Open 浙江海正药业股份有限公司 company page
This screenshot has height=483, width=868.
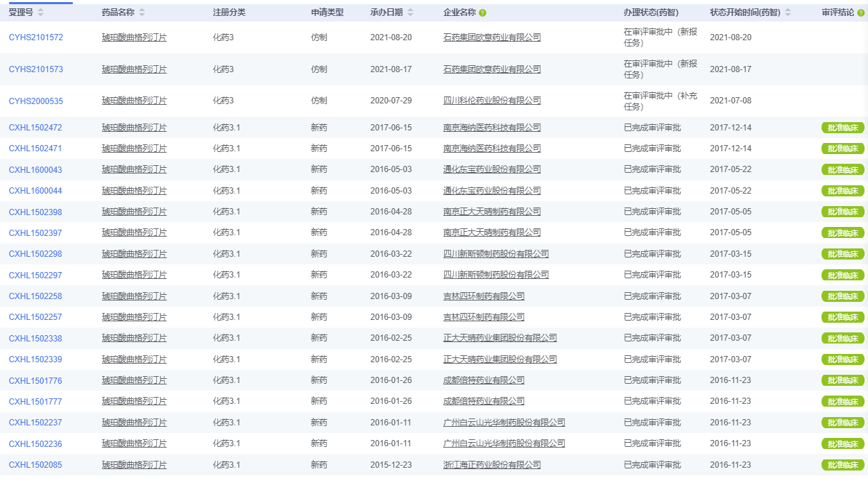492,465
